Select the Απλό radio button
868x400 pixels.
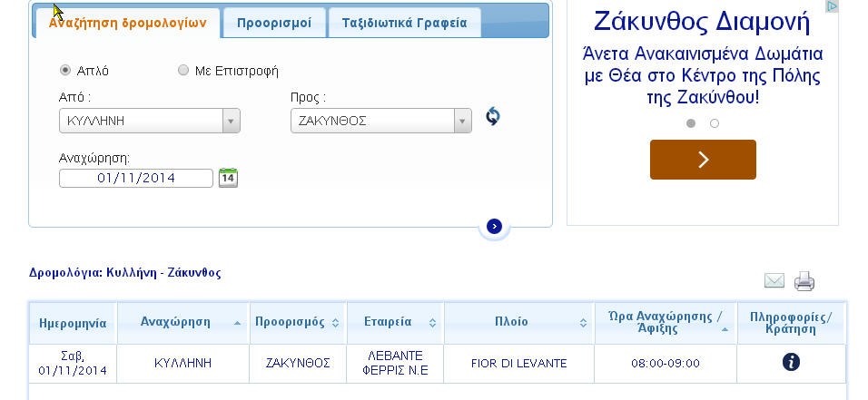point(65,70)
